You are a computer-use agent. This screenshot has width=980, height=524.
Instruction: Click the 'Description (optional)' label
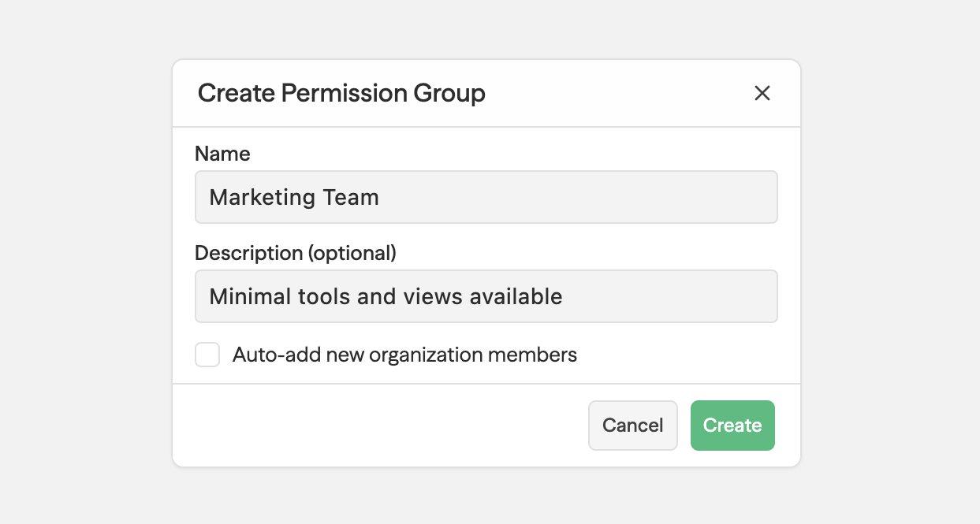click(x=295, y=253)
